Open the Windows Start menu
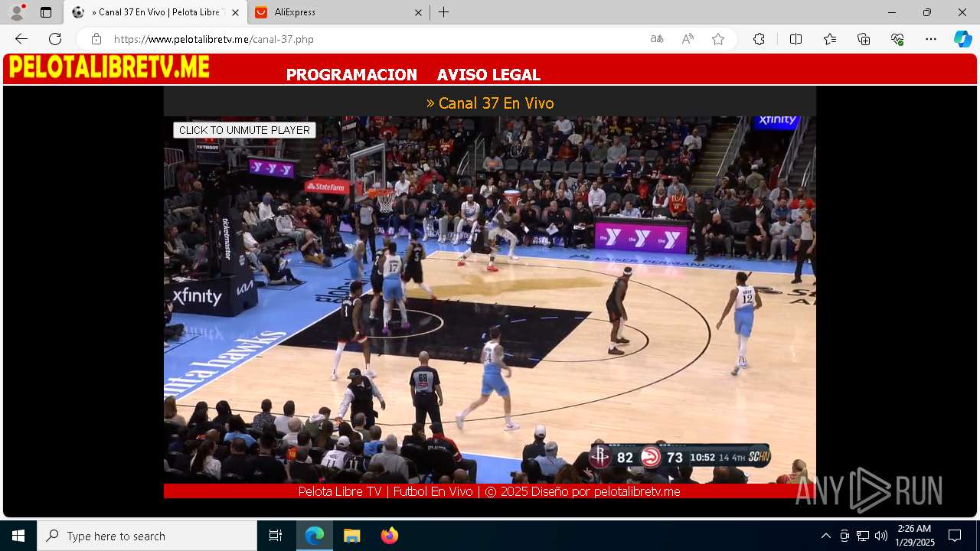Viewport: 980px width, 551px height. coord(18,536)
